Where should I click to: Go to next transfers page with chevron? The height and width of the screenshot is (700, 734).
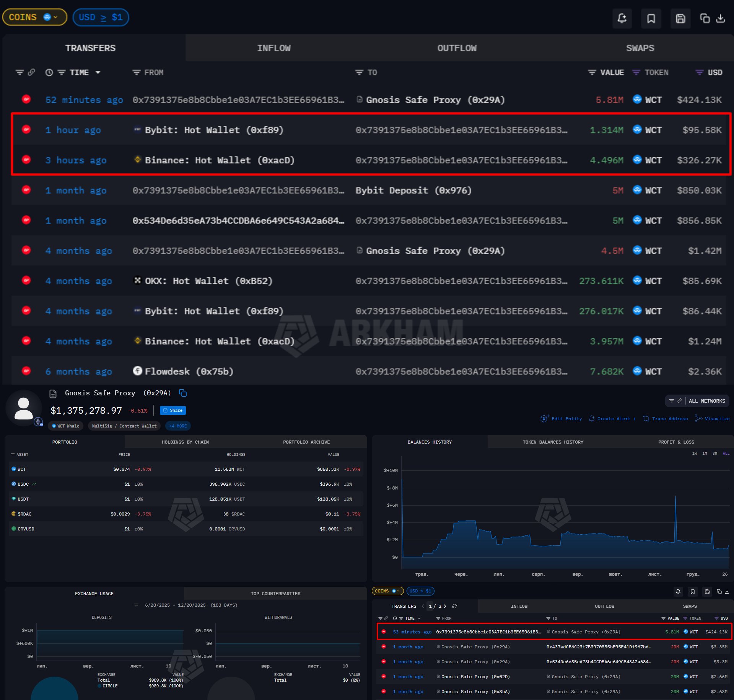click(x=445, y=606)
